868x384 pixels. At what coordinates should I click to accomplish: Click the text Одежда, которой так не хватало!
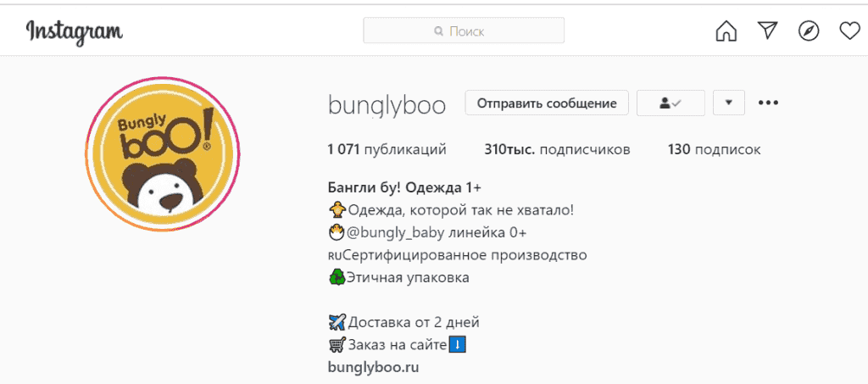(460, 211)
